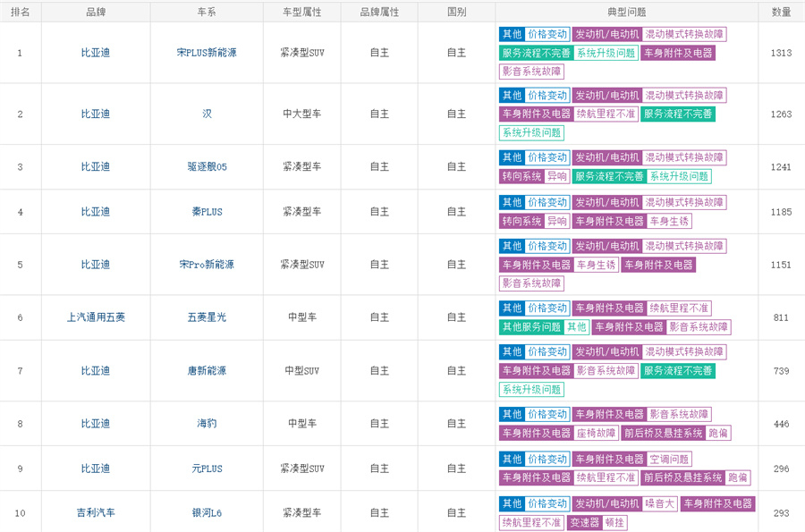The image size is (805, 532).
Task: Click the quantity value 739
Action: point(781,370)
